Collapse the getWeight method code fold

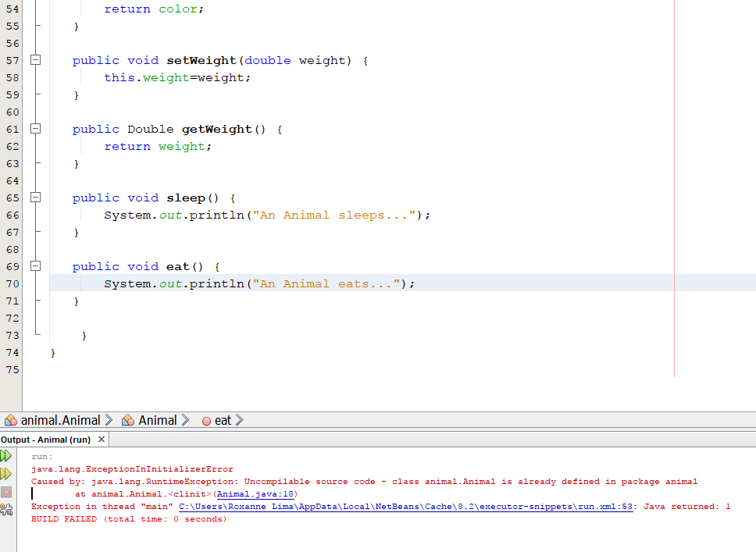pyautogui.click(x=34, y=129)
